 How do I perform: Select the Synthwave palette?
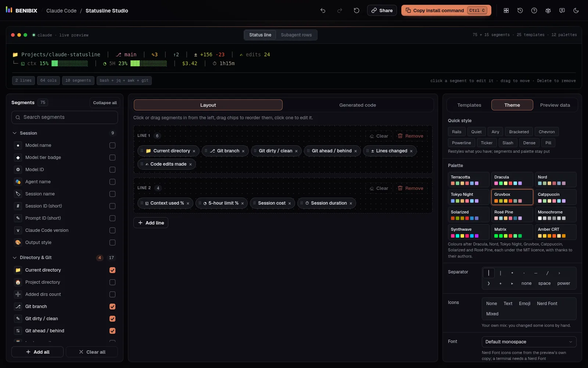469,232
